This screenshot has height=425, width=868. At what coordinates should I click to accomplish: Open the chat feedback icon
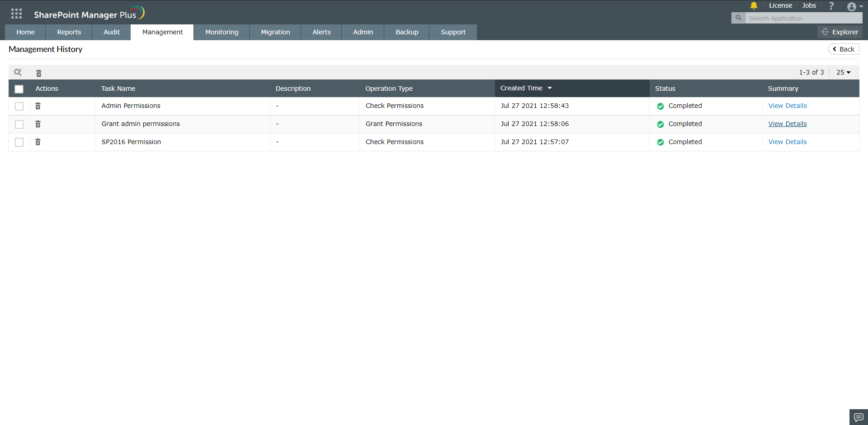(859, 417)
